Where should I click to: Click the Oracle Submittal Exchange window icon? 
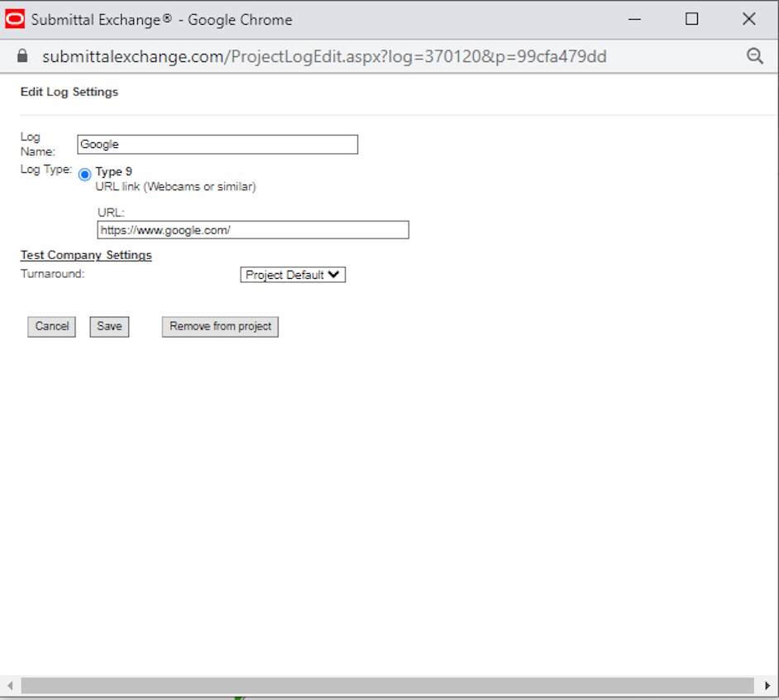(14, 19)
